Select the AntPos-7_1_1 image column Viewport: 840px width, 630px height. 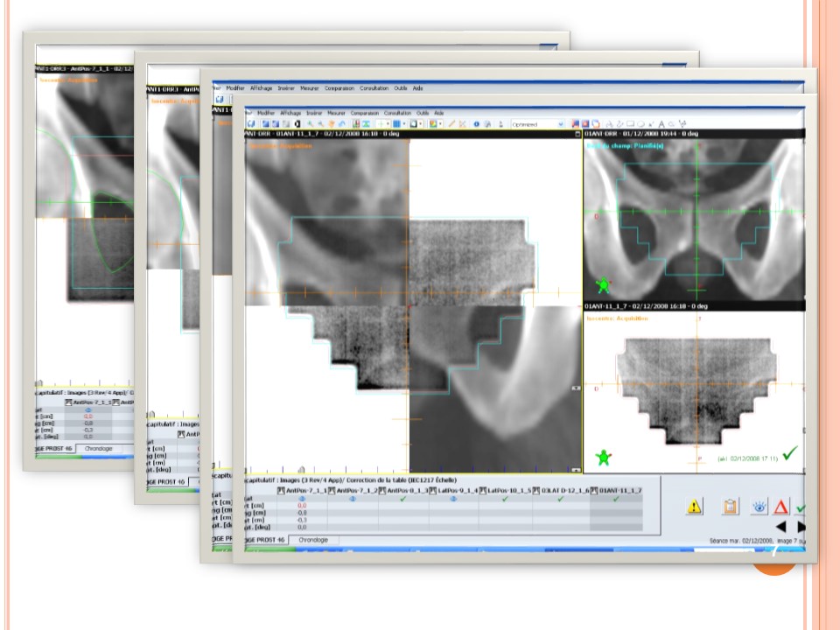pos(302,490)
